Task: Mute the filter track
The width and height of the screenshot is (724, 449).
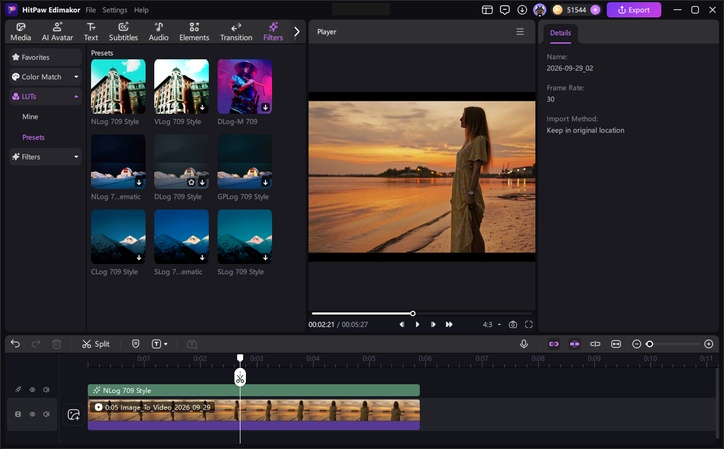Action: pyautogui.click(x=46, y=390)
